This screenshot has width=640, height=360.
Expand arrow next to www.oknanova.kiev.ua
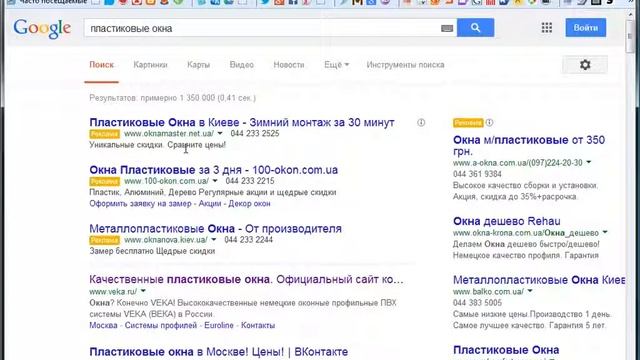coord(214,240)
